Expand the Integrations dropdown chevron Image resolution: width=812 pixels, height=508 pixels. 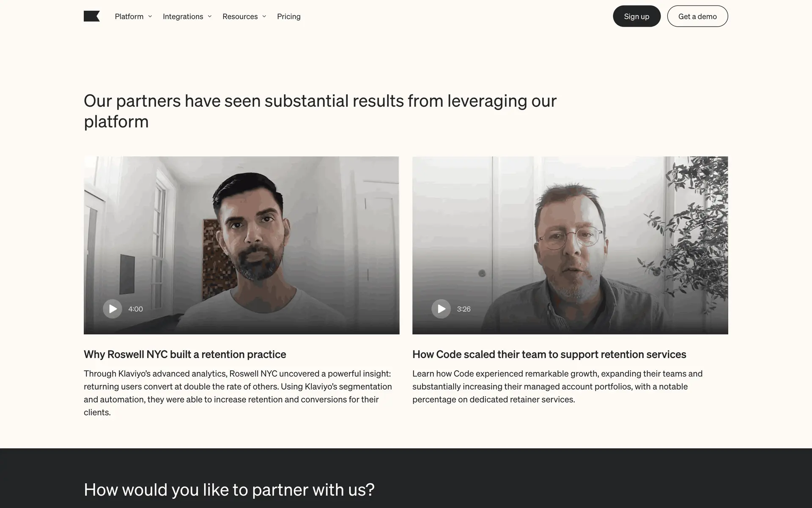(x=209, y=17)
